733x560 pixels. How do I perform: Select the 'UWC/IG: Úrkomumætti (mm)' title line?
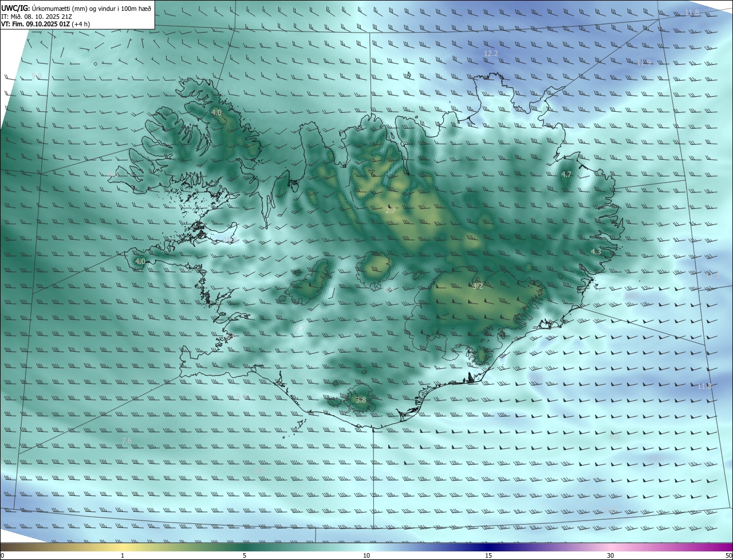pos(76,8)
